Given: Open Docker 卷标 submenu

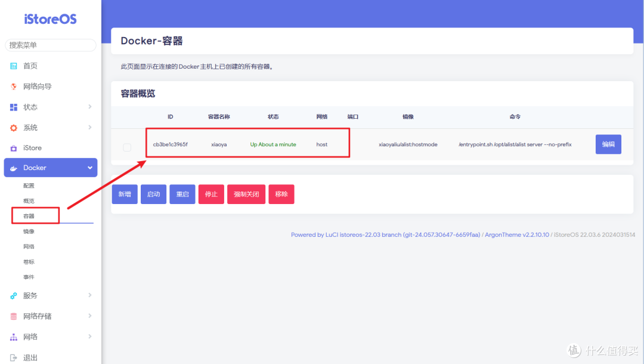Looking at the screenshot, I should pyautogui.click(x=29, y=262).
